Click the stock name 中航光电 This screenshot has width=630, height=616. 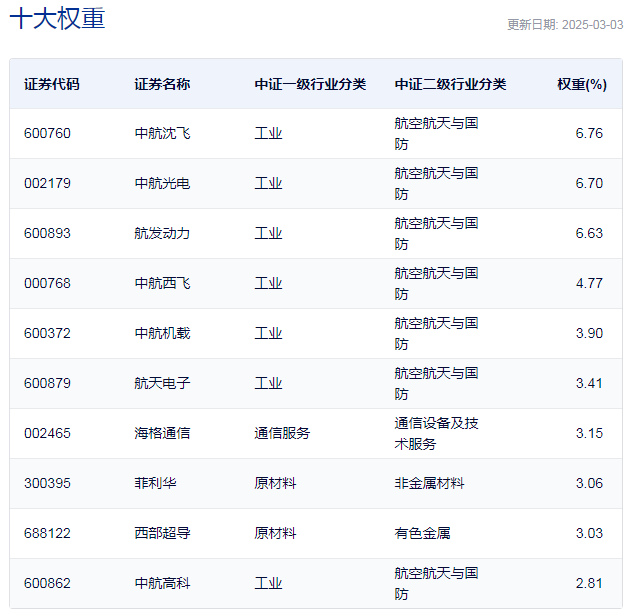162,184
